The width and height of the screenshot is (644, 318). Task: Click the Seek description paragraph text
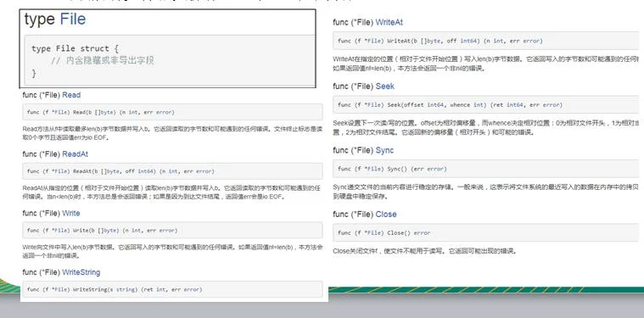486,127
